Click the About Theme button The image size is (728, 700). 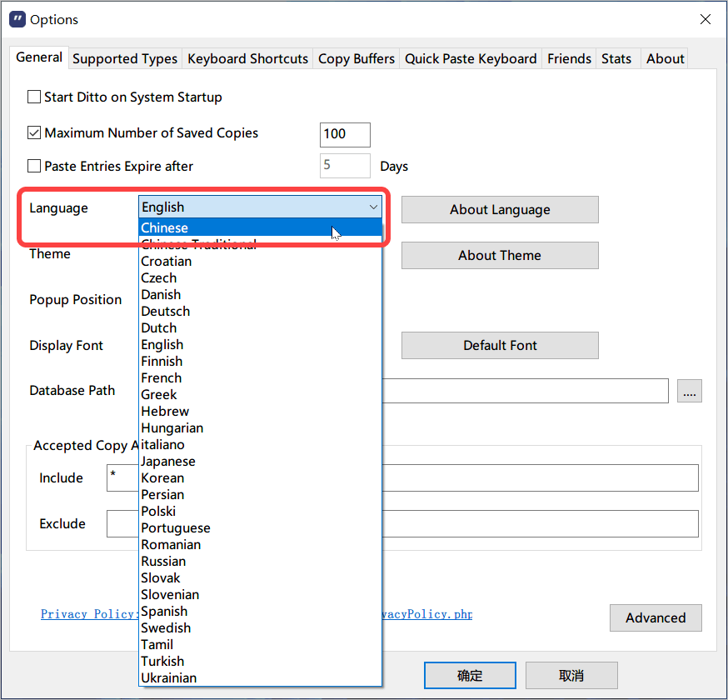pyautogui.click(x=500, y=256)
